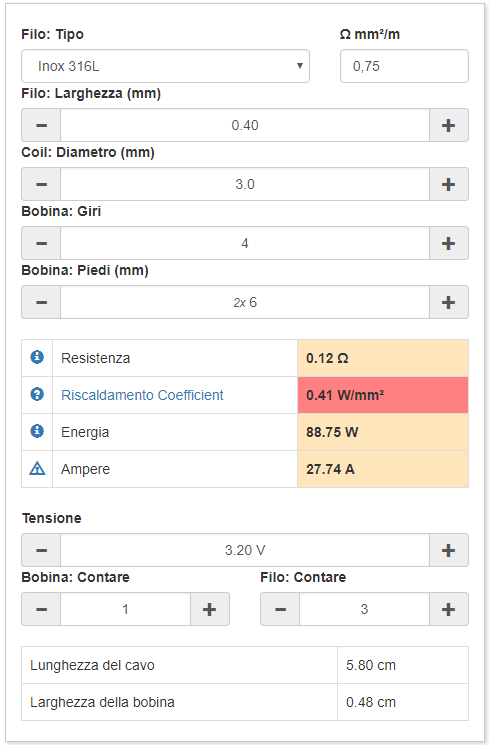Click the question mark icon beside Riscaldamento Coefficient
Viewport: 490px width, 745px height.
pos(37,394)
